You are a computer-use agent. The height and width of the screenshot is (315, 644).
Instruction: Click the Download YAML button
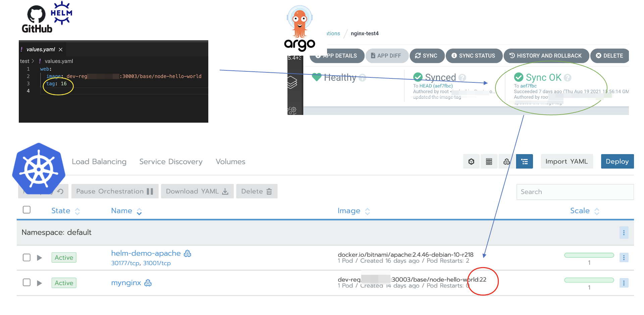point(197,191)
